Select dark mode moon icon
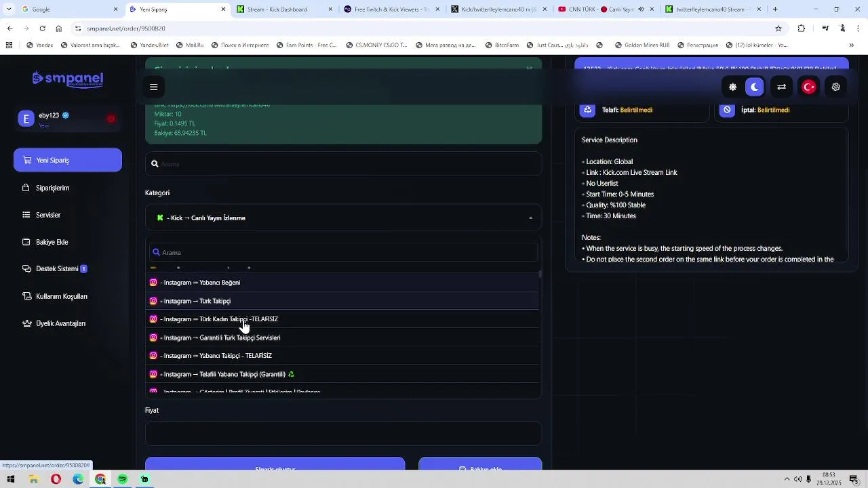The height and width of the screenshot is (488, 868). coord(754,87)
